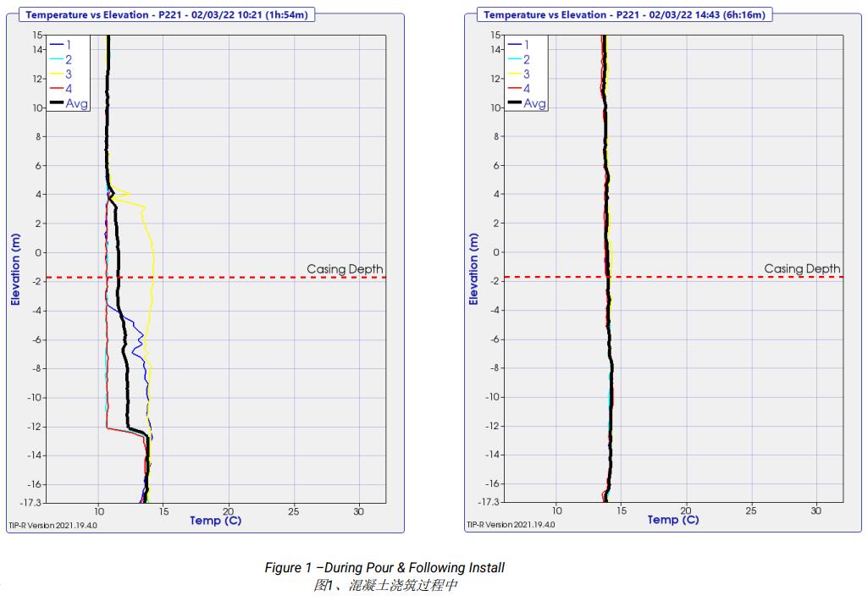Click the Elevation (m) axis label of 10:21 chart
Viewport: 868px width, 596px height.
pos(15,269)
